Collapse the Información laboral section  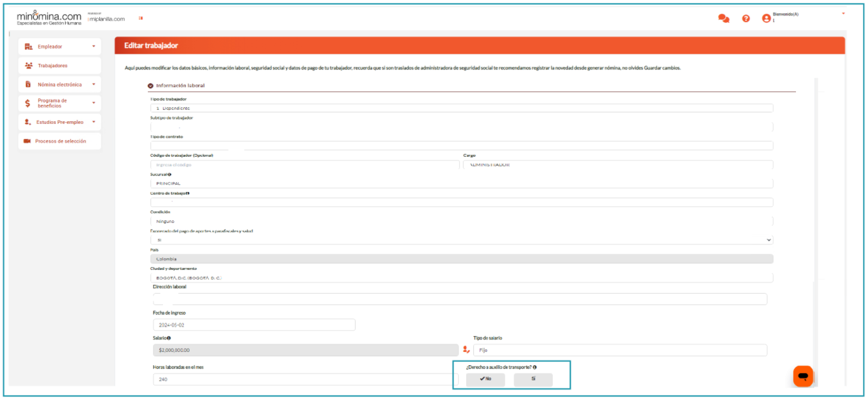[150, 86]
